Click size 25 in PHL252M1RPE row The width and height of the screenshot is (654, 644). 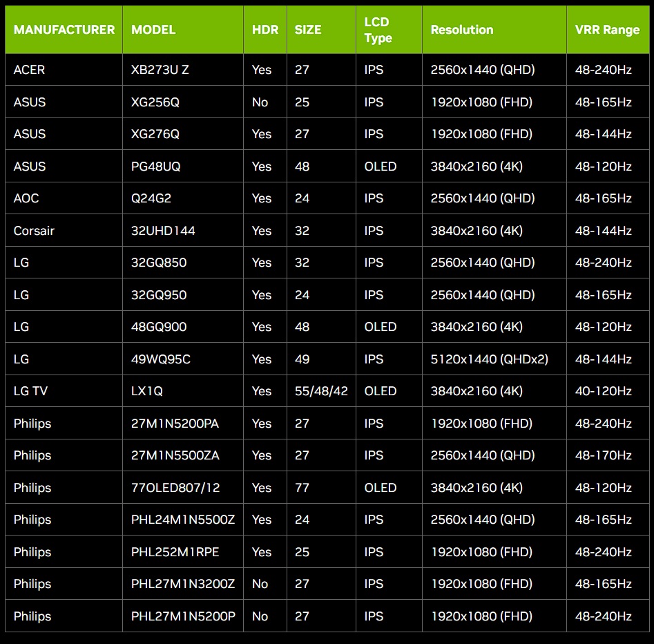coord(322,552)
